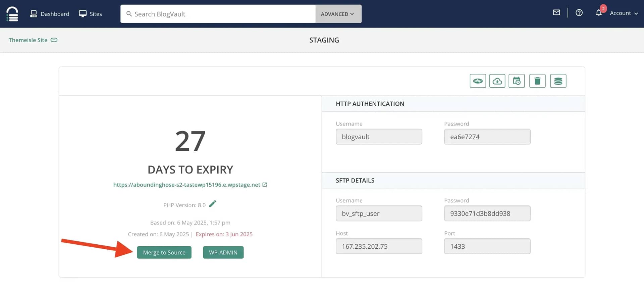Open the Sites menu item

90,14
